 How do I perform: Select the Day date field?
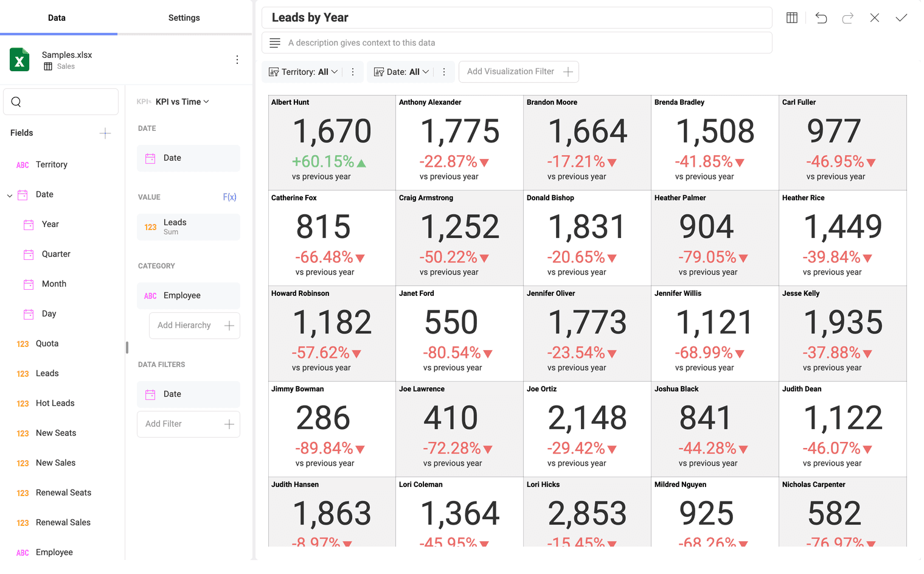49,314
